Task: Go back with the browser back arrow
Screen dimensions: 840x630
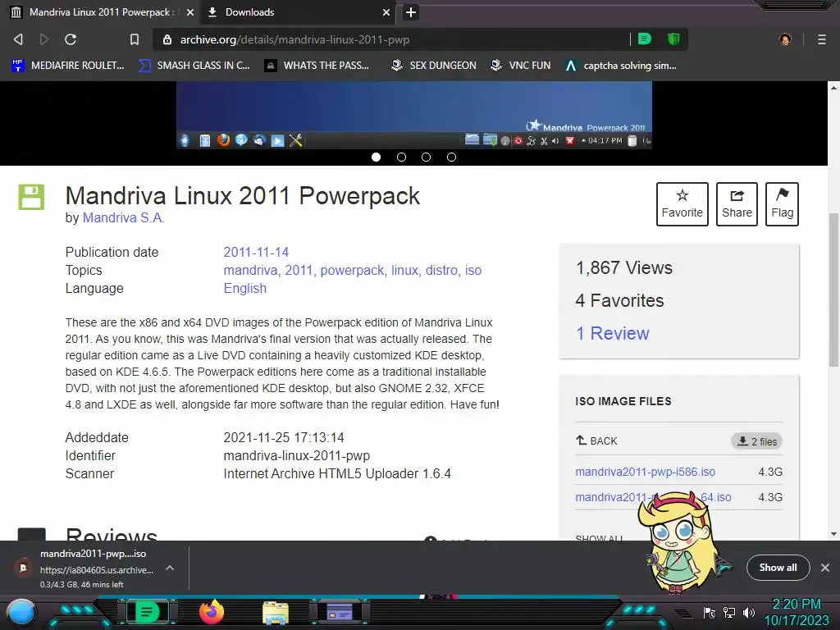Action: click(x=18, y=39)
